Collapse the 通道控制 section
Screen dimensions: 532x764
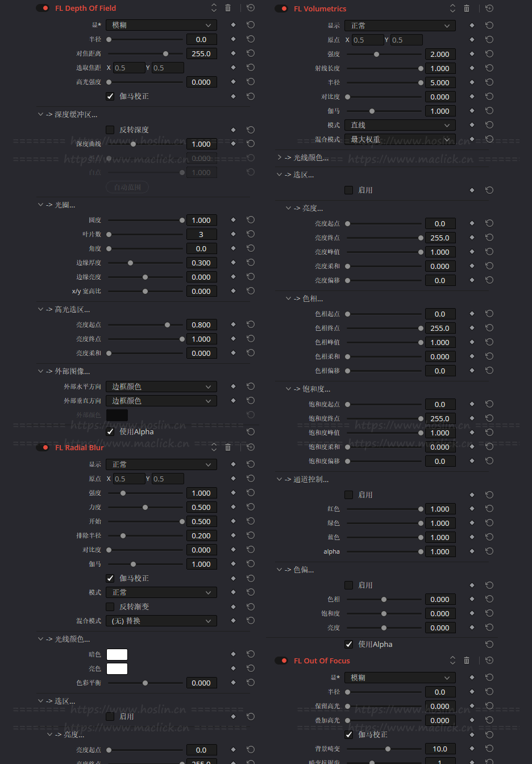[280, 479]
